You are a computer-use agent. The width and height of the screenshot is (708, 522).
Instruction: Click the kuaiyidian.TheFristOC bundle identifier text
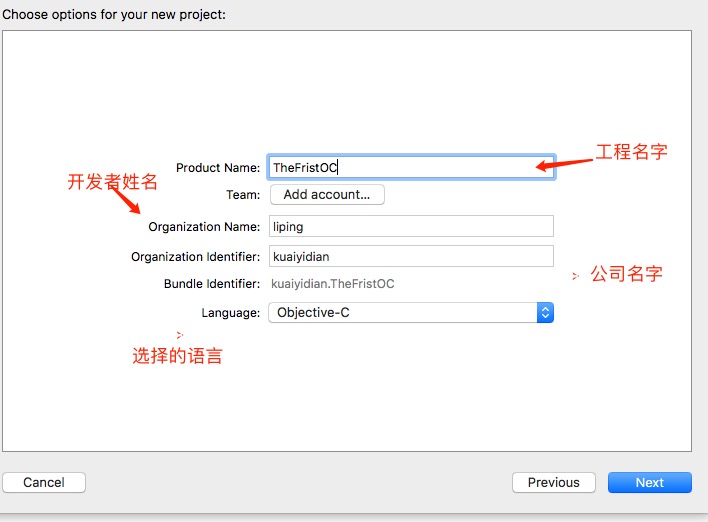pyautogui.click(x=333, y=284)
